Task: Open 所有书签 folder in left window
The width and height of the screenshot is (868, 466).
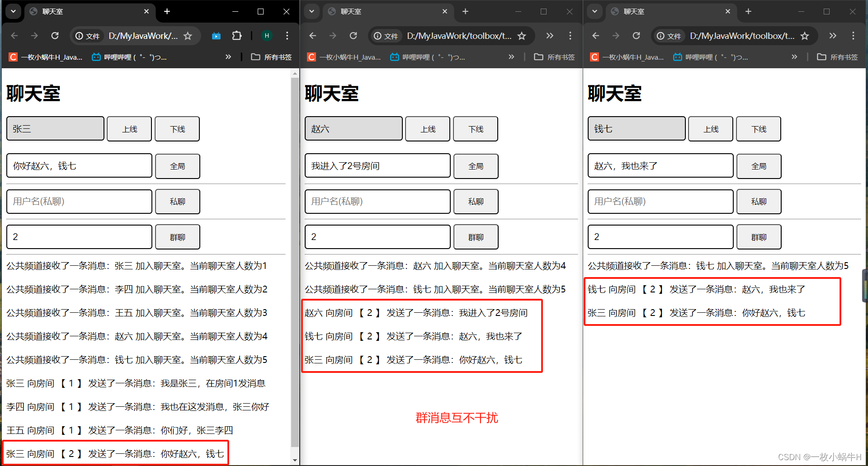Action: click(x=271, y=57)
